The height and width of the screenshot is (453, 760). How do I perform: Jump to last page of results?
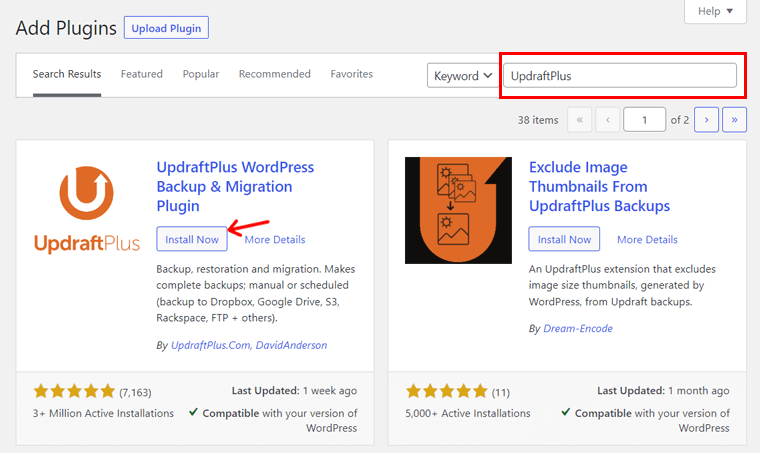coord(734,120)
